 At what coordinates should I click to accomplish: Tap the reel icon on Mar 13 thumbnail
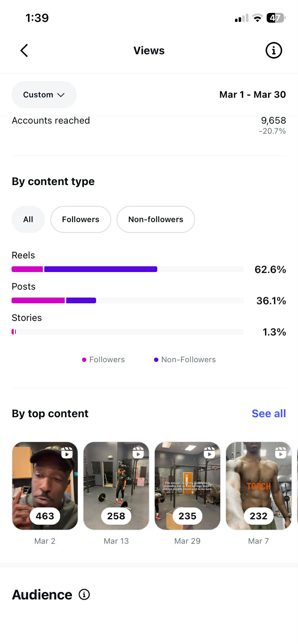(138, 452)
